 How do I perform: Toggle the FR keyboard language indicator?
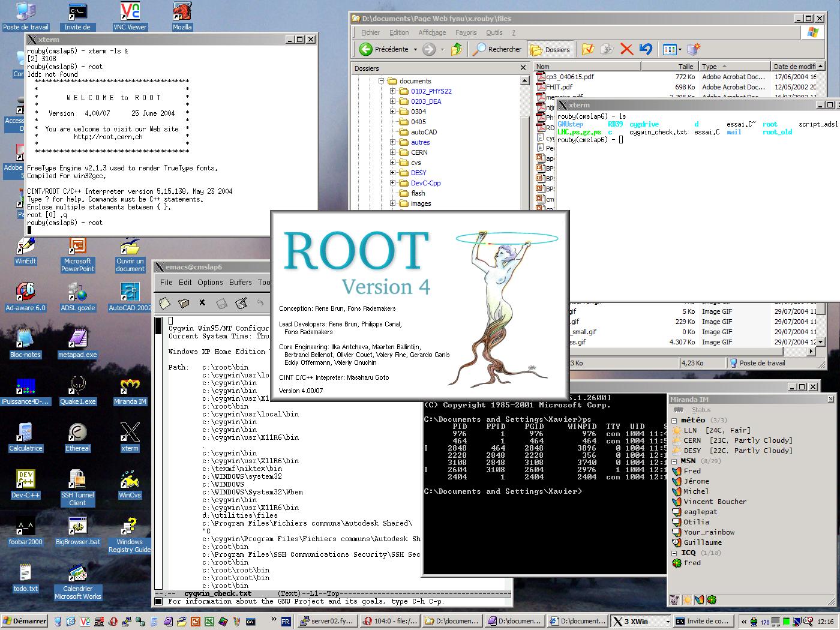click(x=285, y=621)
